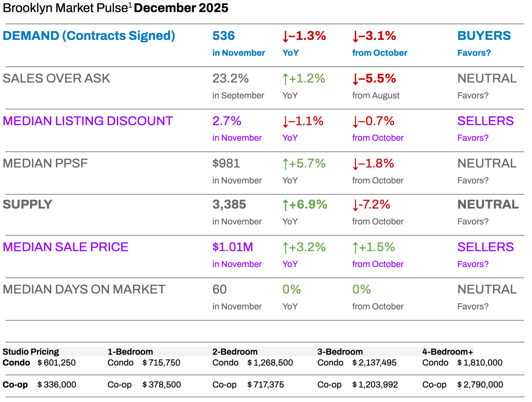This screenshot has height=402, width=532.
Task: Click the green up arrow next to +1.2%
Action: [x=285, y=79]
